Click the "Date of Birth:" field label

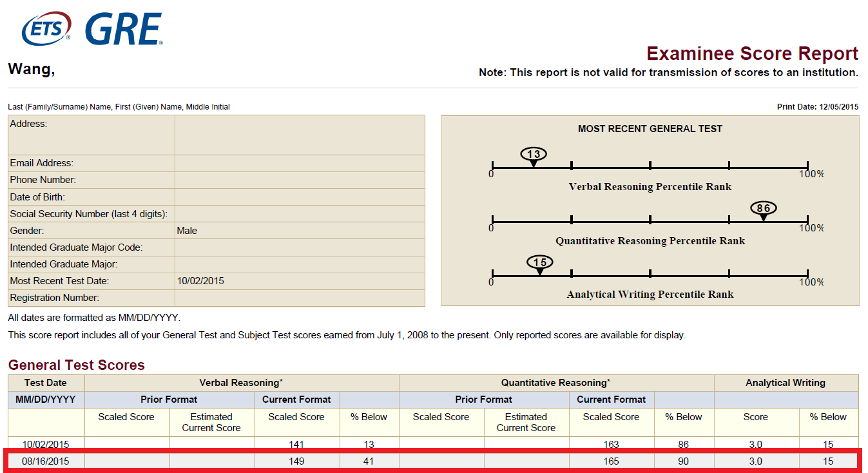pos(37,197)
